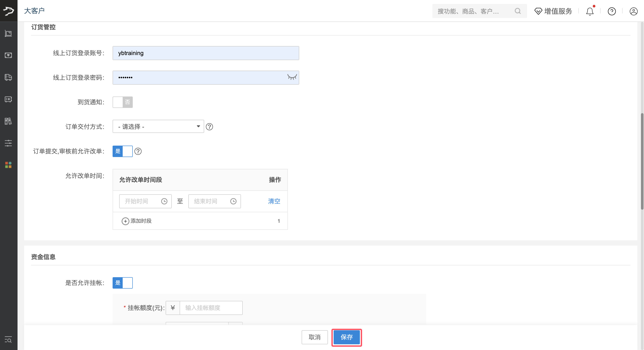Image resolution: width=644 pixels, height=350 pixels.
Task: Click the colorful apps grid sidebar icon
Action: 8,165
